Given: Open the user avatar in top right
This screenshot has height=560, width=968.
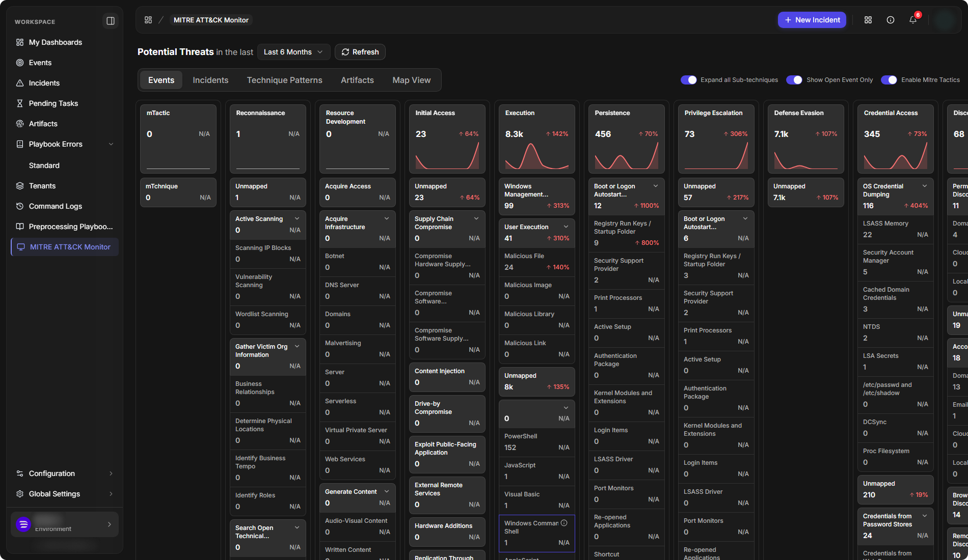Looking at the screenshot, I should click(x=945, y=20).
